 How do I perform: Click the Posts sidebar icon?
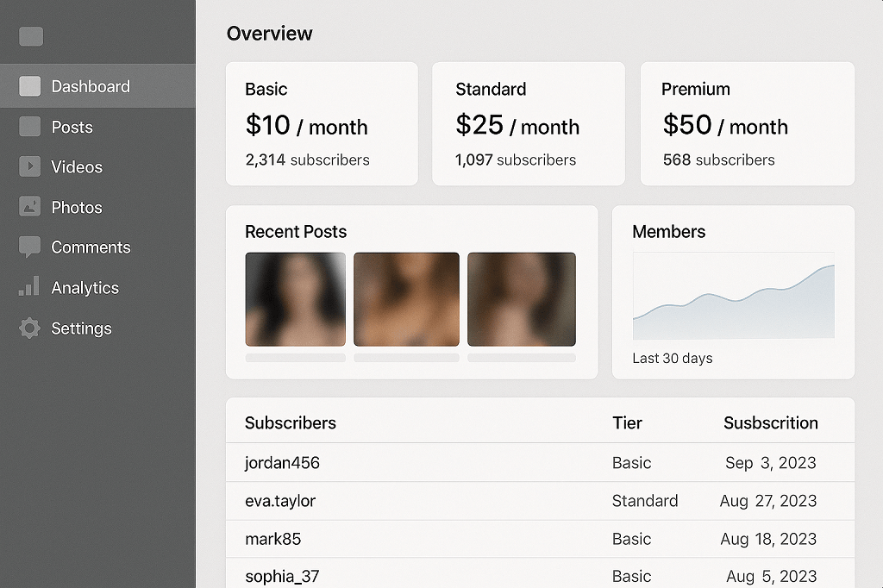(x=30, y=127)
